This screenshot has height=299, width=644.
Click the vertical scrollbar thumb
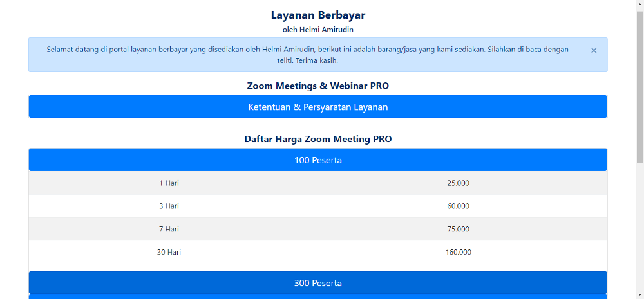click(x=640, y=87)
